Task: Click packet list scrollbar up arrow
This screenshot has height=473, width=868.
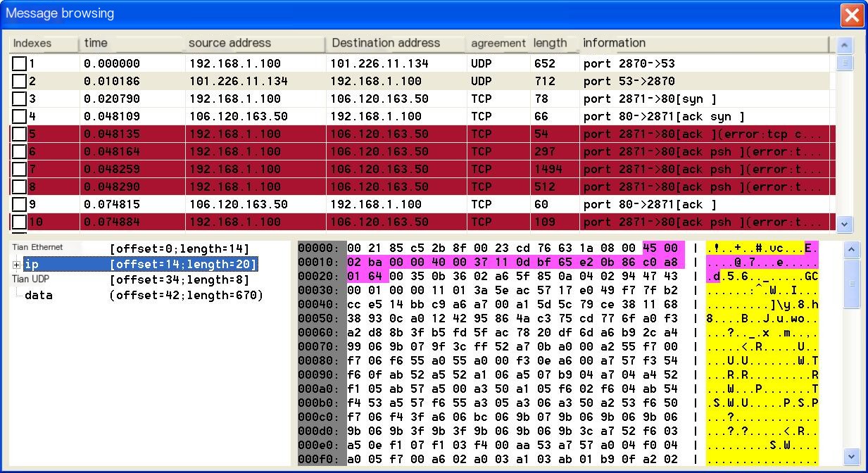Action: pyautogui.click(x=844, y=44)
